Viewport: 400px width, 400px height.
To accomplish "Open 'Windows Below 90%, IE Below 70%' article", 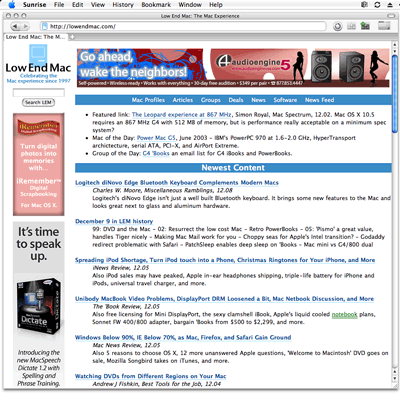I will 183,337.
